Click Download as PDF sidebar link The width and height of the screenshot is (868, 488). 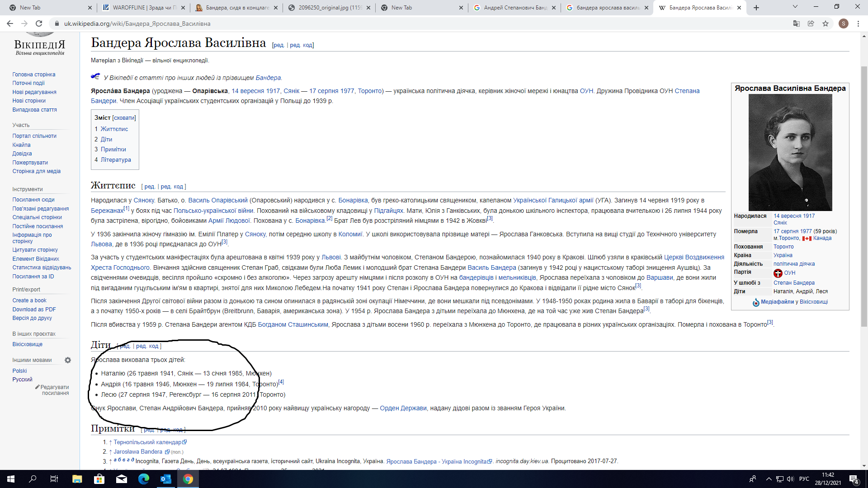point(34,310)
